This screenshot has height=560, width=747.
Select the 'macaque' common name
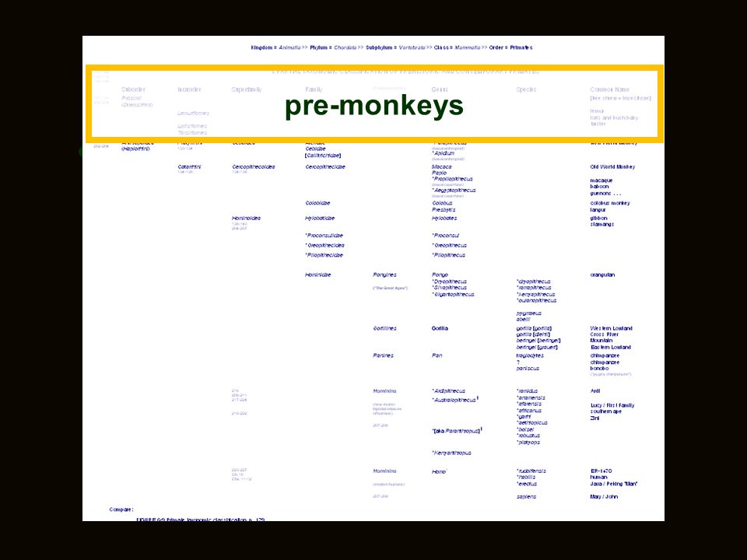(x=601, y=180)
